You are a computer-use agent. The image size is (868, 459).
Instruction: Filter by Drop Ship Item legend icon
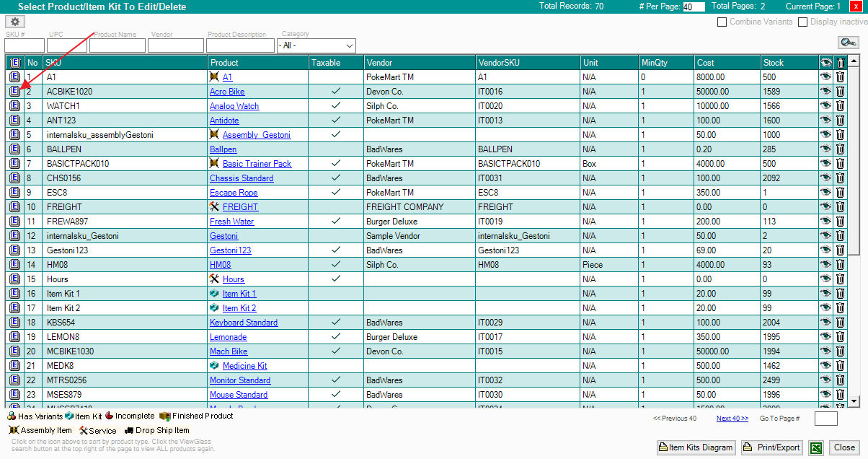[129, 430]
